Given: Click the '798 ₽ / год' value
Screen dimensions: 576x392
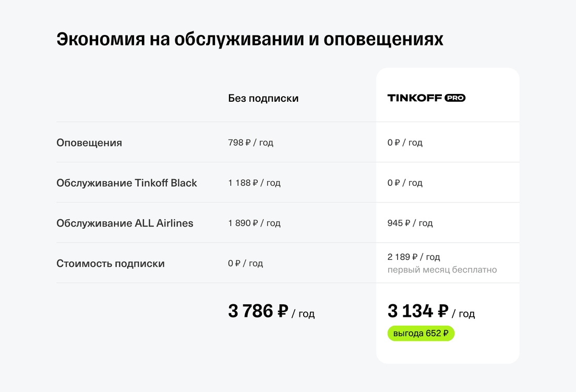Looking at the screenshot, I should [250, 142].
